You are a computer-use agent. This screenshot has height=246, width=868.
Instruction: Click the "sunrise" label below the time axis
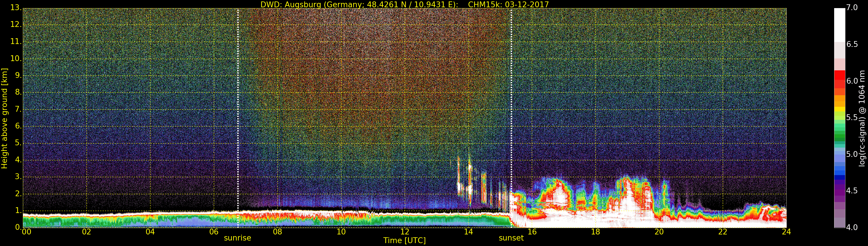[238, 238]
